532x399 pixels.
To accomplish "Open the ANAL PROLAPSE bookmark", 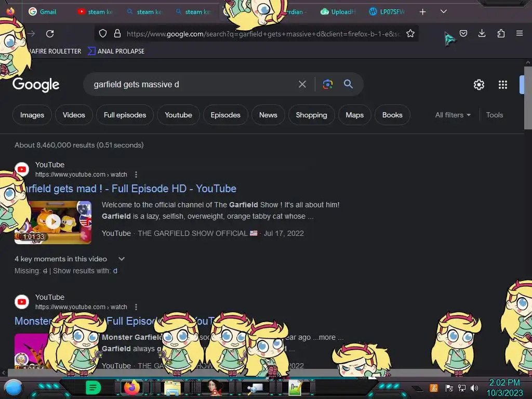I will coord(116,51).
